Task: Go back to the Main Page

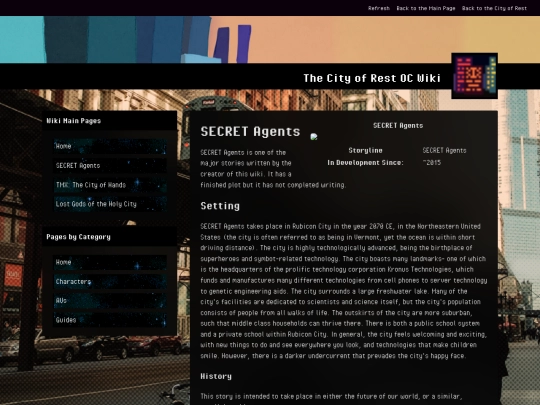Action: click(426, 8)
